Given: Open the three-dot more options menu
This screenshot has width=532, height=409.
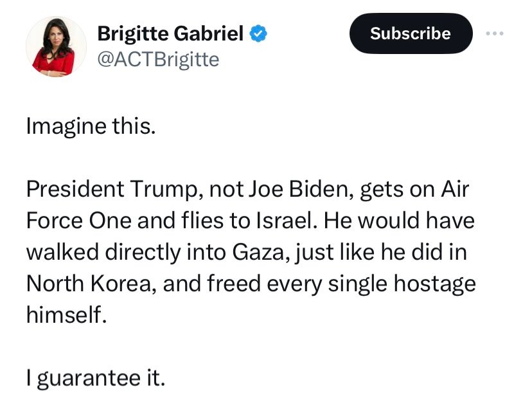Looking at the screenshot, I should pos(495,33).
